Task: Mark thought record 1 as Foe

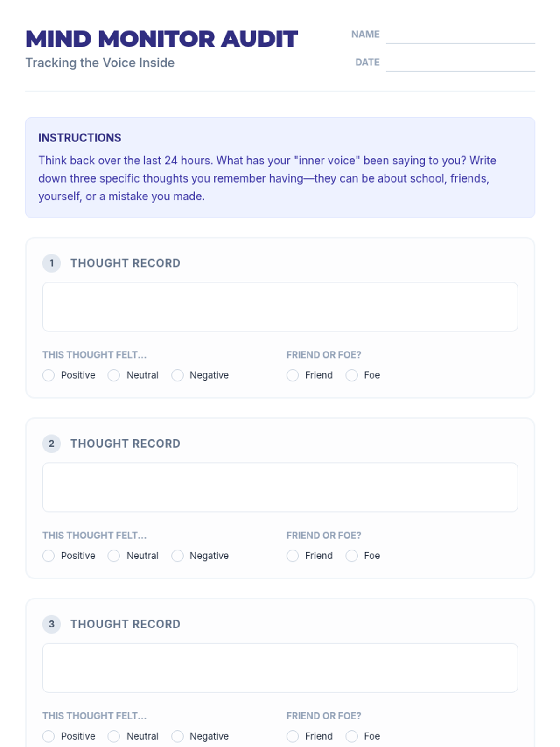Action: tap(352, 375)
